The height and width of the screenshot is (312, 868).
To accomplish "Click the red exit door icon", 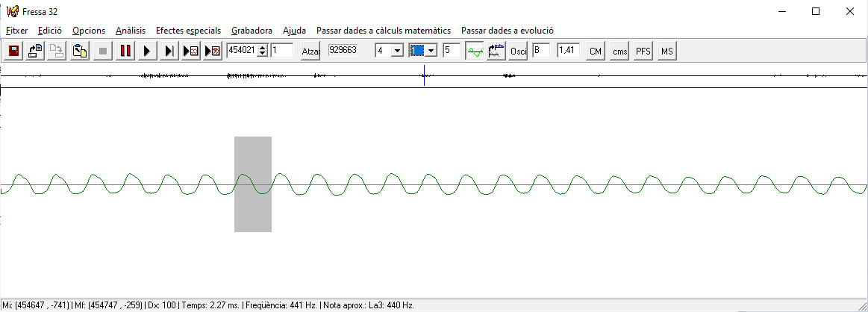I will [x=13, y=51].
